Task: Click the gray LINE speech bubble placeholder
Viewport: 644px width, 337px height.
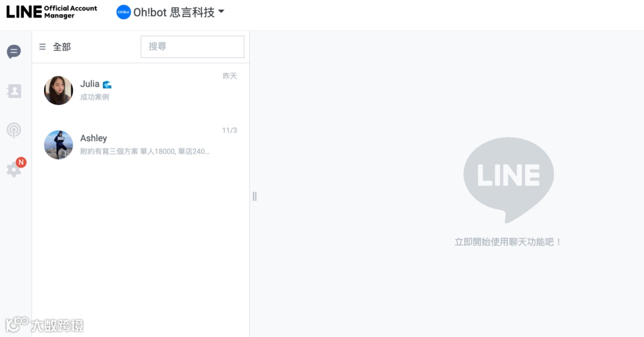Action: (509, 180)
